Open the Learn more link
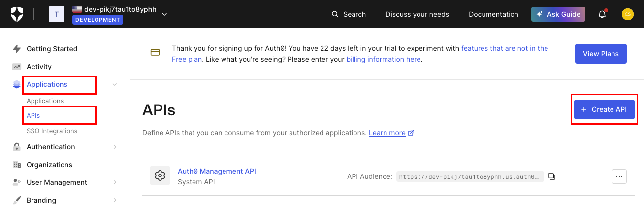Image resolution: width=644 pixels, height=210 pixels. pos(387,133)
